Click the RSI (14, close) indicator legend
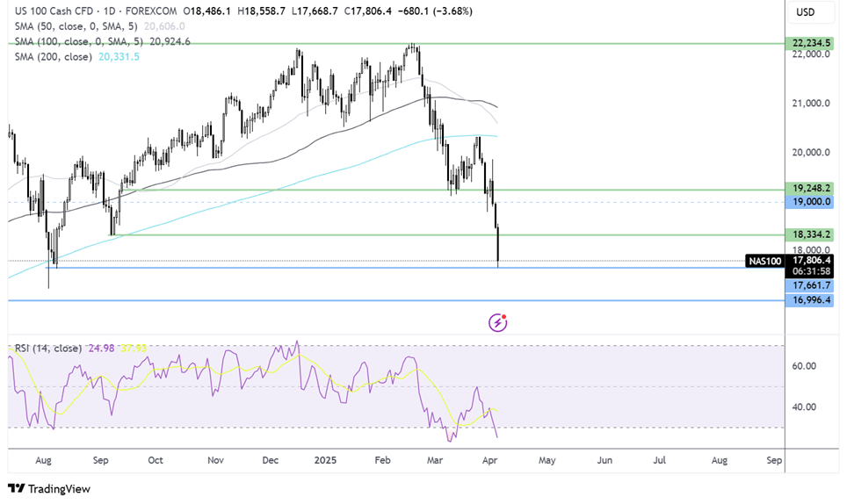 (x=48, y=349)
